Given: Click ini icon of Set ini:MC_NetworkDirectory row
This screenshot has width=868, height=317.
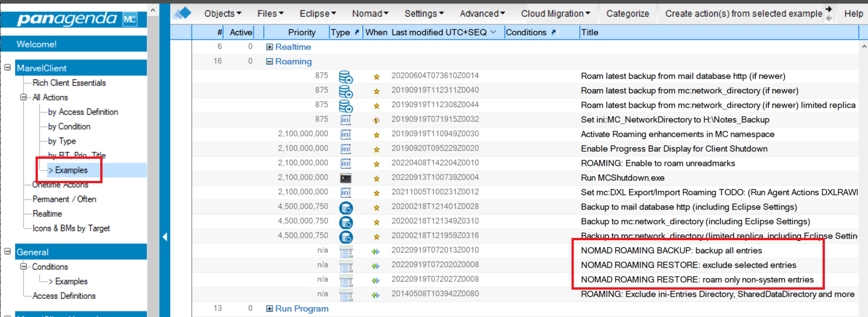Looking at the screenshot, I should click(345, 120).
